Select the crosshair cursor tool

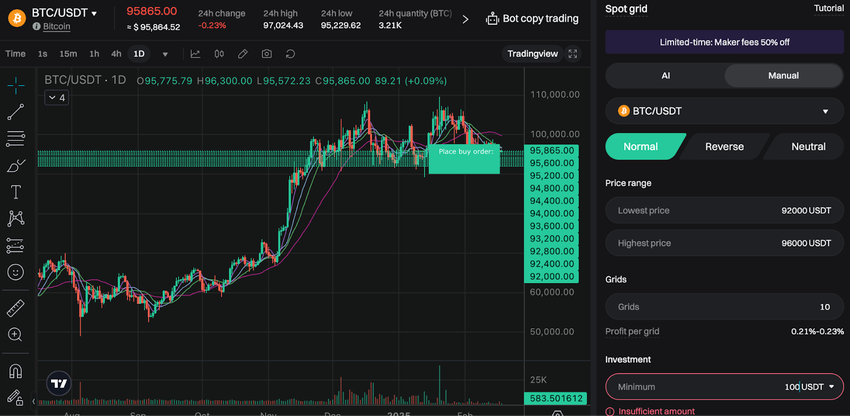(16, 85)
